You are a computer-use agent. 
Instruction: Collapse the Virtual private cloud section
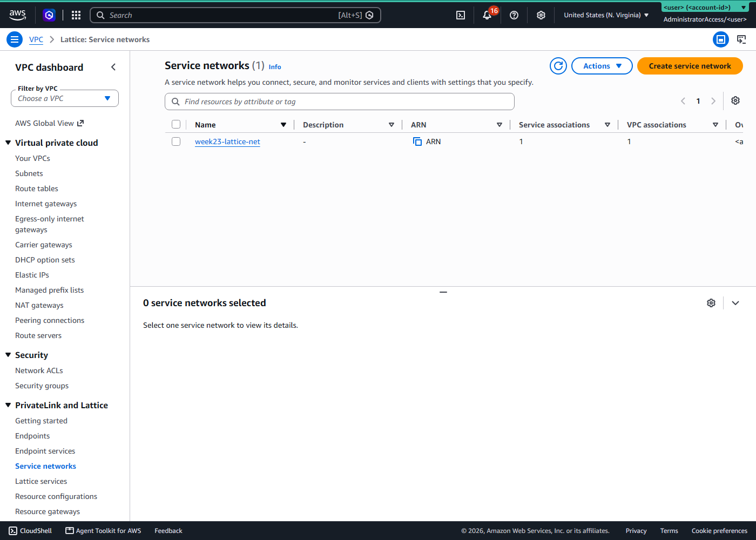(x=8, y=143)
